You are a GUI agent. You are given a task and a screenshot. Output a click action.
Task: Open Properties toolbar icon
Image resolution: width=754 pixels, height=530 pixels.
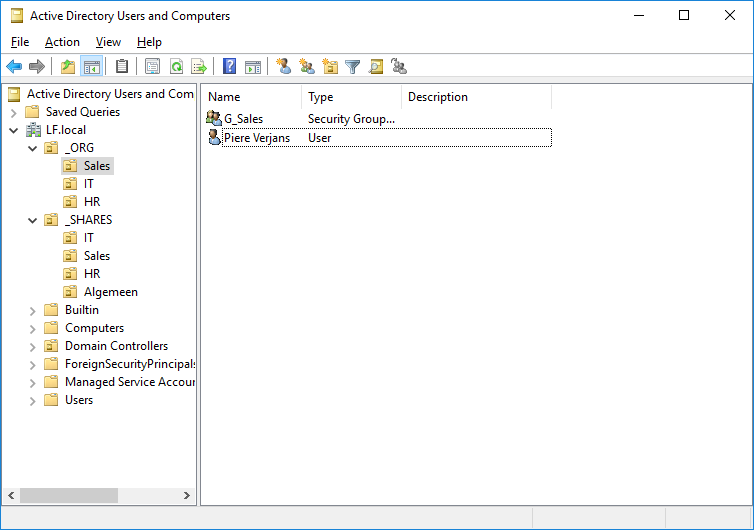pyautogui.click(x=152, y=66)
